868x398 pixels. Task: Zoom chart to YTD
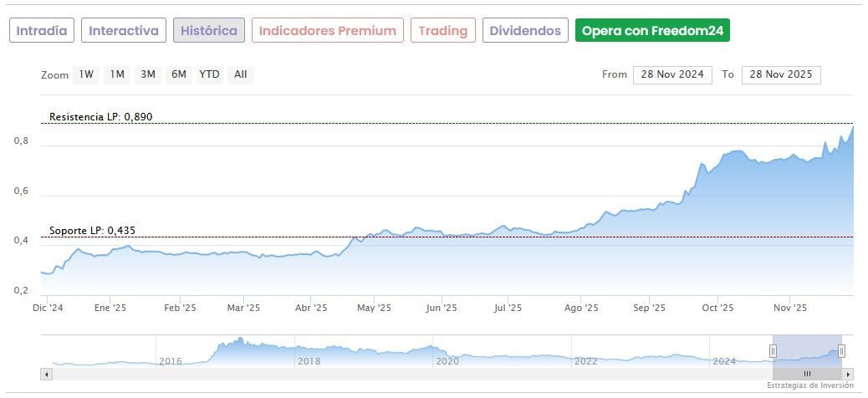[x=209, y=74]
